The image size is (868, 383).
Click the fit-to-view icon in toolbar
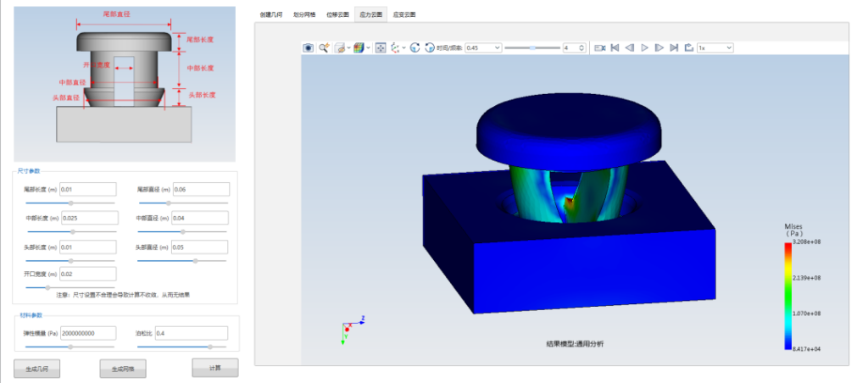[380, 48]
